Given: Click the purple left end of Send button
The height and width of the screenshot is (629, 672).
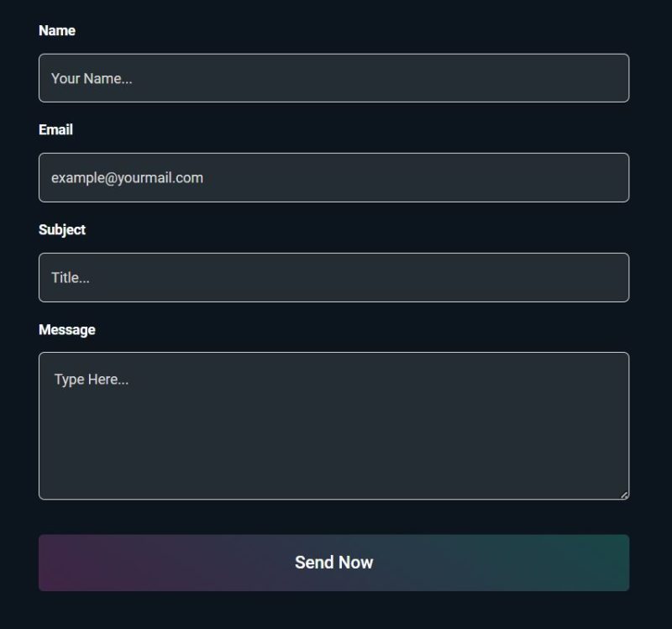Looking at the screenshot, I should point(67,563).
